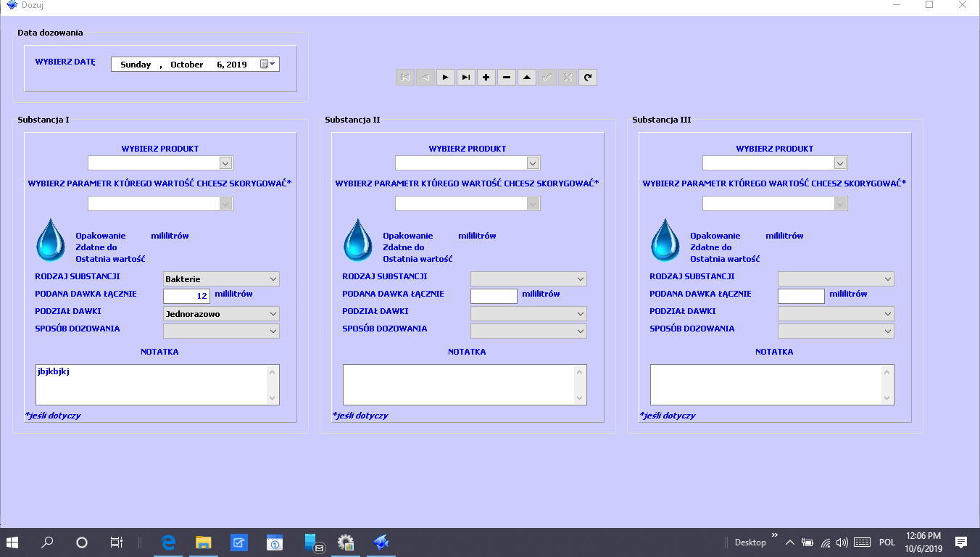Open File Explorer from the taskbar
Image resolution: width=980 pixels, height=557 pixels.
coord(204,542)
